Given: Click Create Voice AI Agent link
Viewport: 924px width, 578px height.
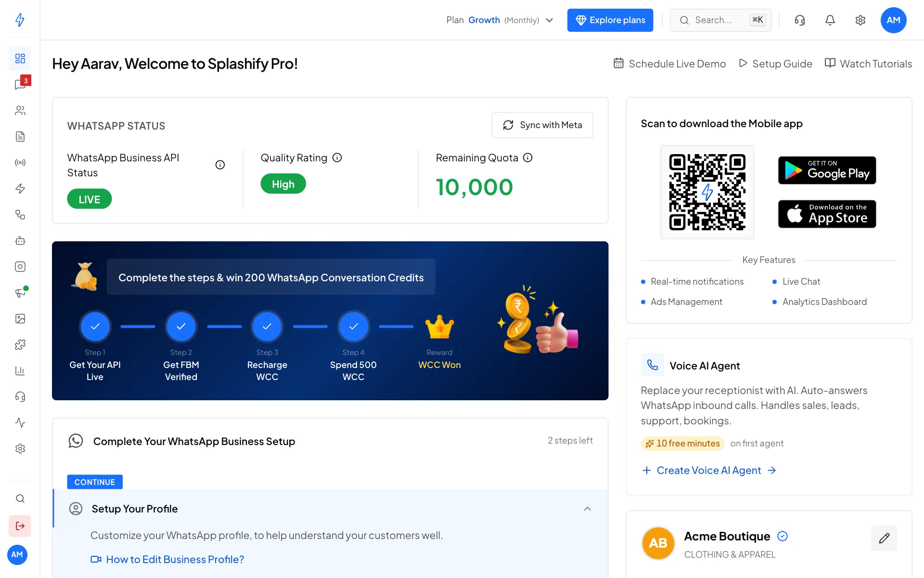Looking at the screenshot, I should [x=709, y=471].
